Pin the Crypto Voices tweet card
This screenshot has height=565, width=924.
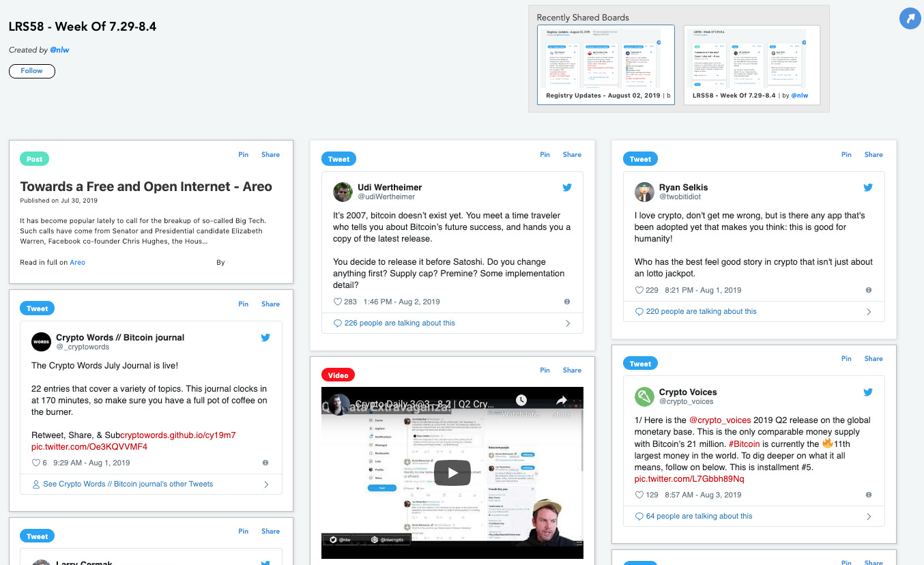click(847, 359)
